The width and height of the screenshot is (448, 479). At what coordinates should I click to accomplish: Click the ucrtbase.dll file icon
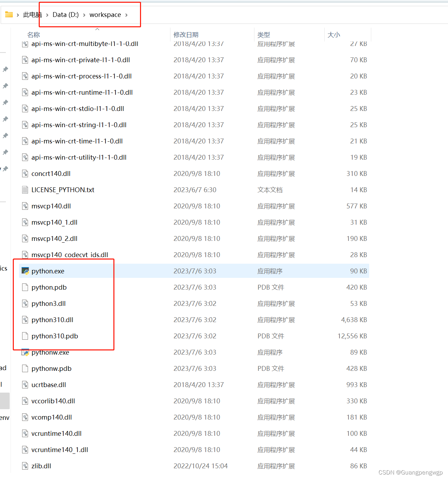click(x=25, y=384)
